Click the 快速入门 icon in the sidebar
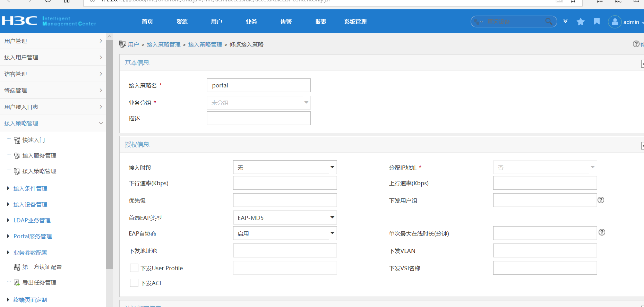 coord(17,140)
